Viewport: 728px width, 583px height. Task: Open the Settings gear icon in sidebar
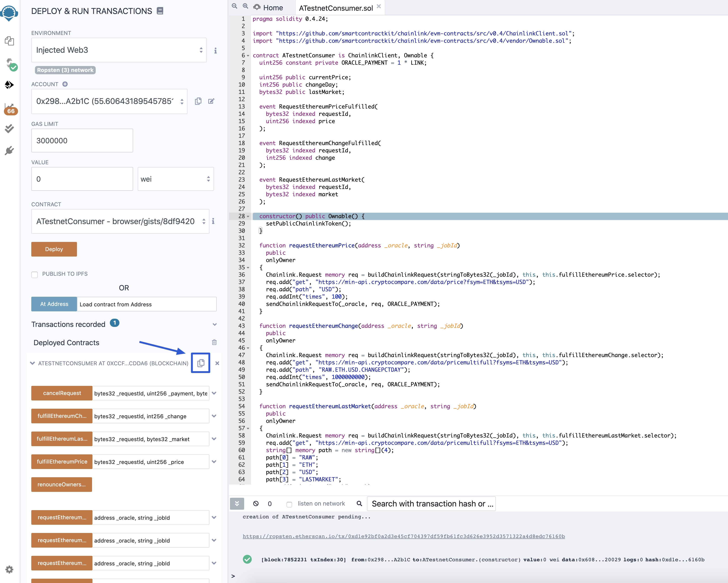[9, 570]
